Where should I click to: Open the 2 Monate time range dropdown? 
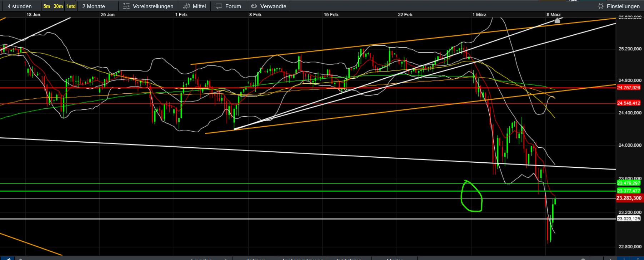tap(94, 6)
